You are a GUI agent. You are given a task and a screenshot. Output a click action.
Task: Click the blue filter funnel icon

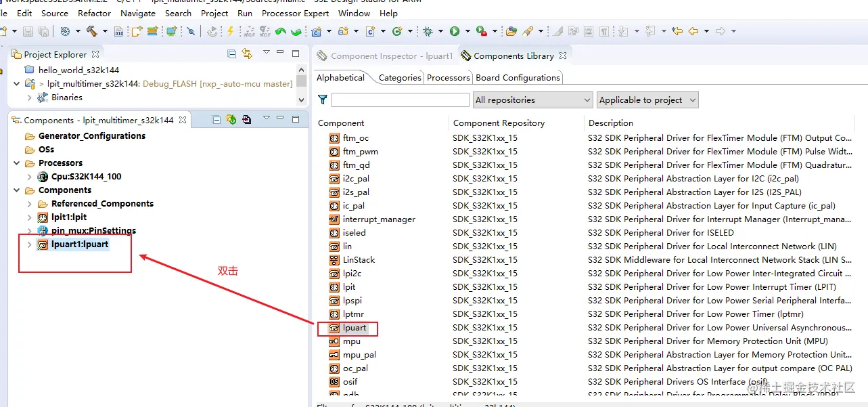coord(323,100)
